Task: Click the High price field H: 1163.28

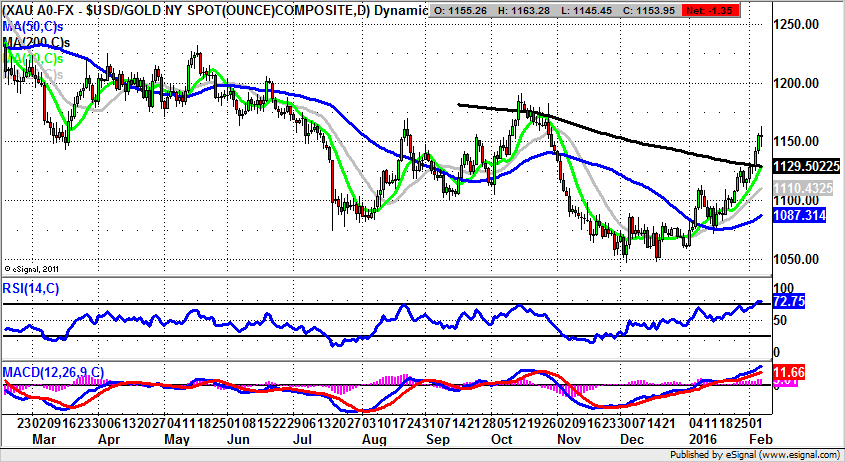Action: click(x=538, y=8)
